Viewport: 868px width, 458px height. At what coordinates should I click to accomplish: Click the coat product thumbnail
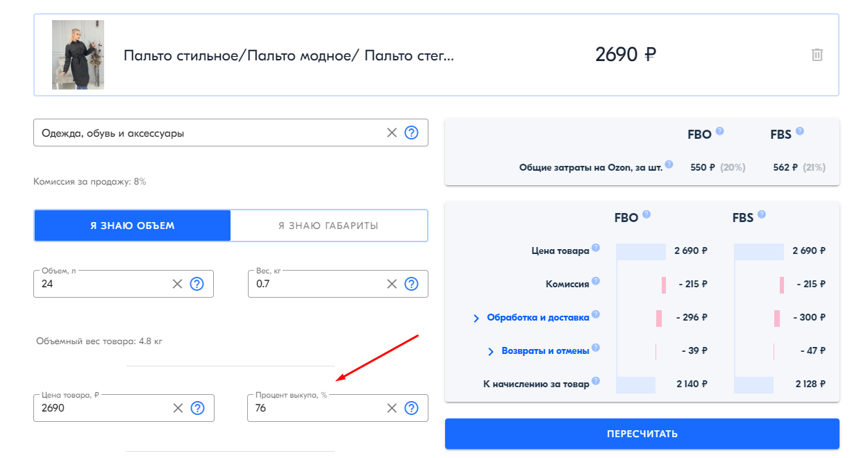click(78, 55)
